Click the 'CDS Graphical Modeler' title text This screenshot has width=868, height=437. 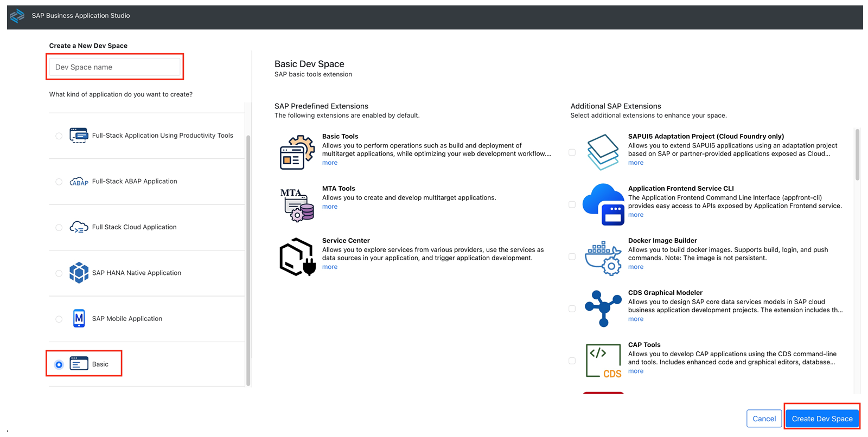point(665,293)
